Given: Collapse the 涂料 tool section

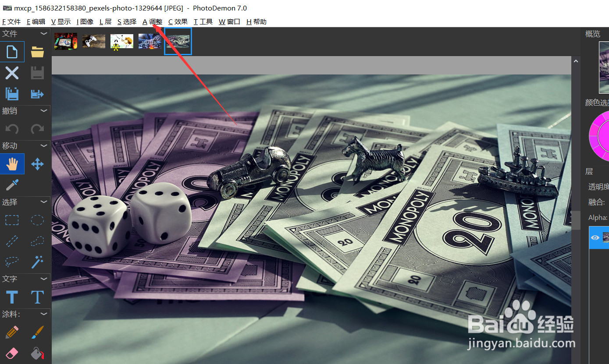Looking at the screenshot, I should (44, 314).
